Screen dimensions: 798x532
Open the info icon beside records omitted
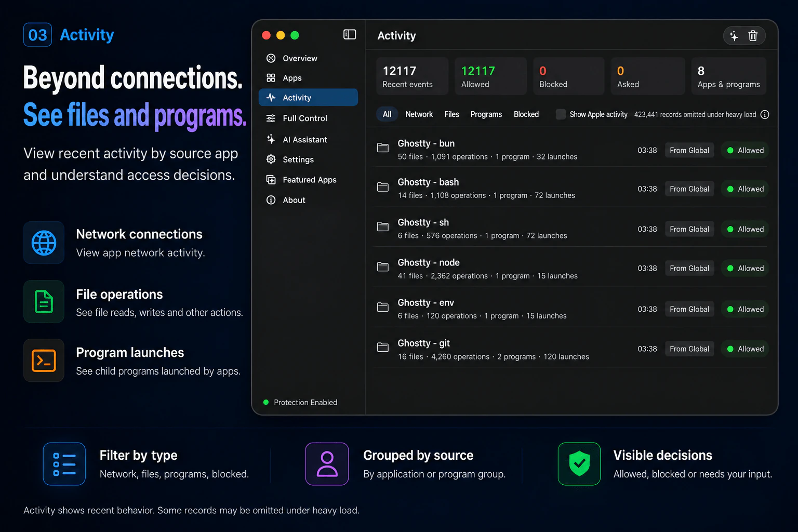(x=765, y=115)
